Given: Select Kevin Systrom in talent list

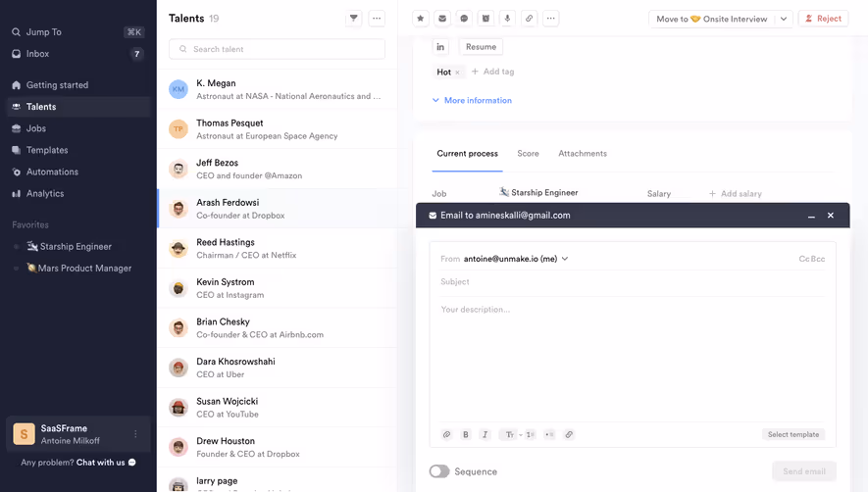Looking at the screenshot, I should pos(278,288).
